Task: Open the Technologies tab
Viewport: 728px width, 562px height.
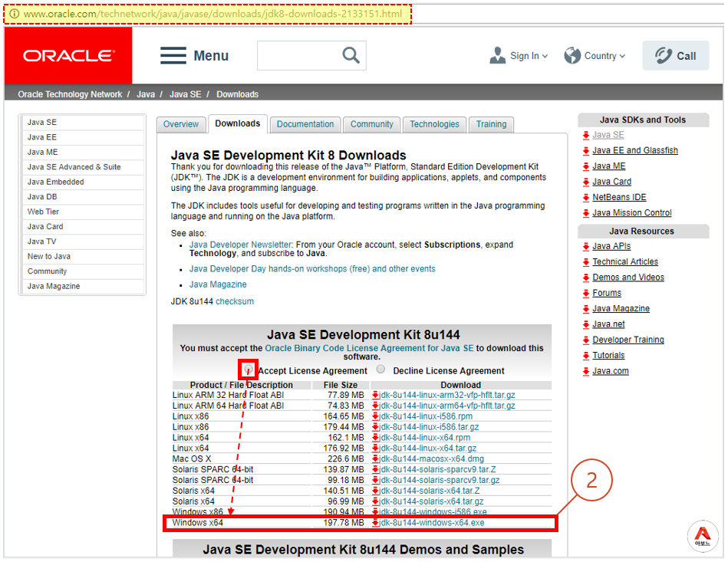Action: [434, 124]
